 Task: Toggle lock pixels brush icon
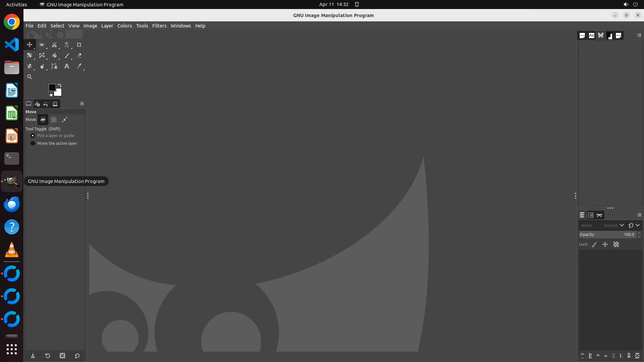(594, 245)
